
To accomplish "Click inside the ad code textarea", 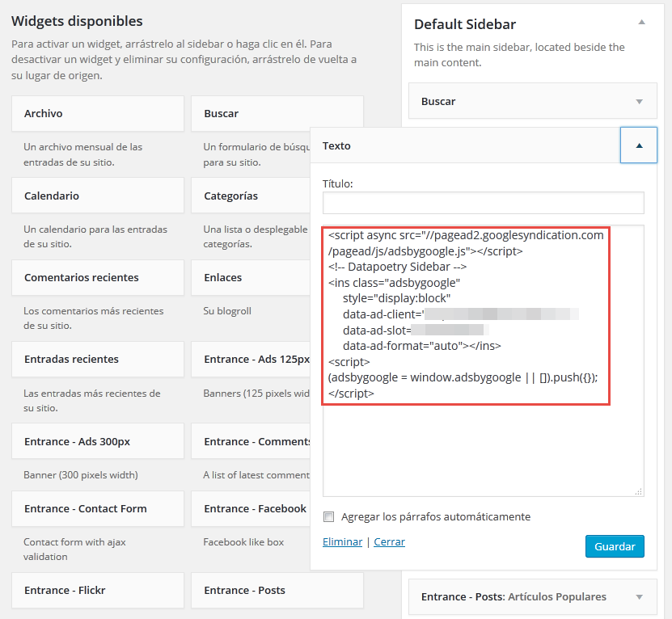I will pos(483,360).
